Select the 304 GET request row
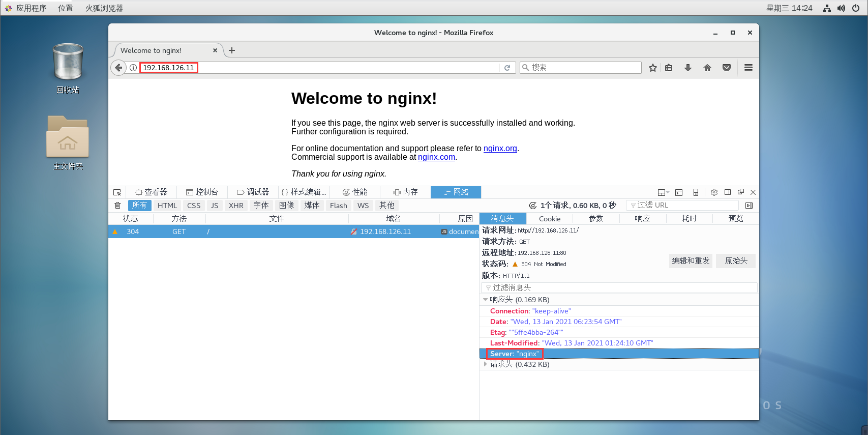Screen dimensions: 868x435 click(x=294, y=231)
